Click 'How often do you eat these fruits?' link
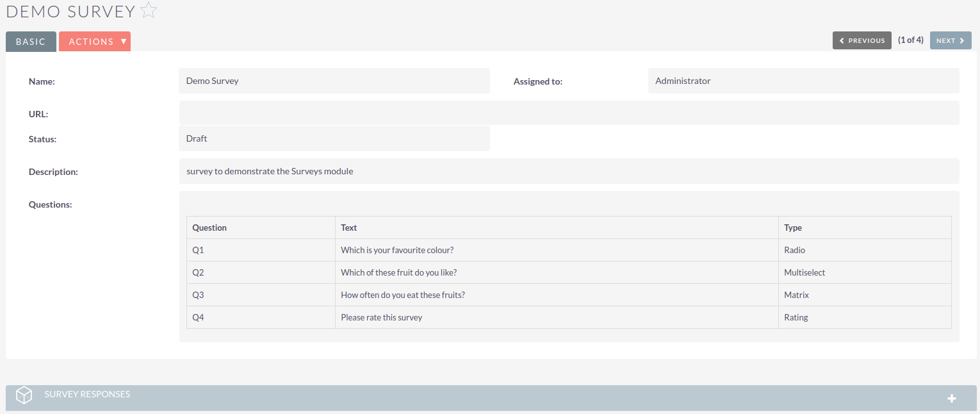The image size is (980, 414). (x=402, y=294)
